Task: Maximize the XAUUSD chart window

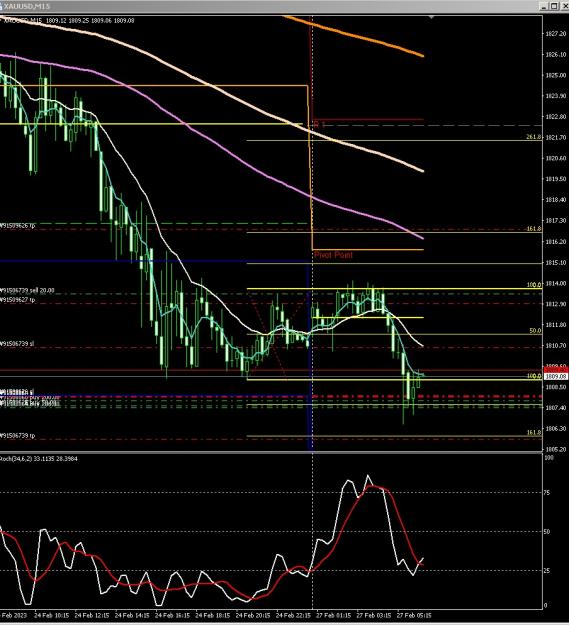Action: click(x=555, y=6)
